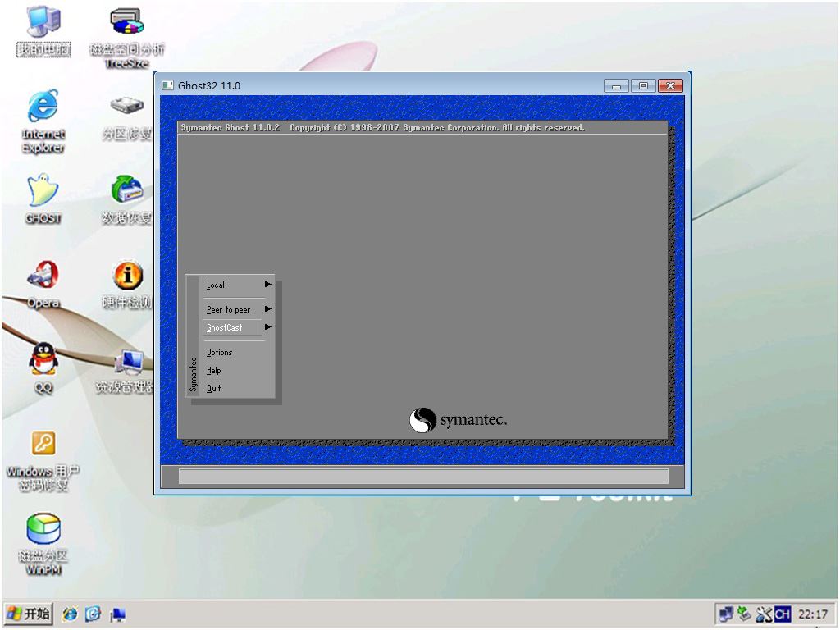Launch the 磁盘分区 WinPM desktop icon
This screenshot has height=630, width=840.
43,544
